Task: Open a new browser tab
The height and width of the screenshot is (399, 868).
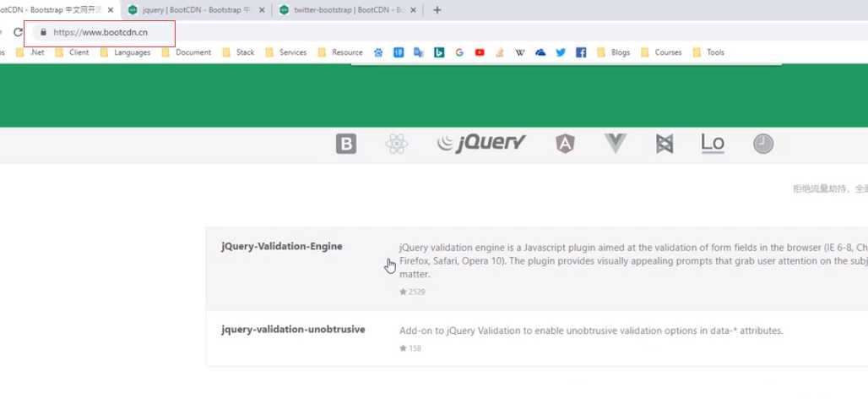Action: coord(437,10)
